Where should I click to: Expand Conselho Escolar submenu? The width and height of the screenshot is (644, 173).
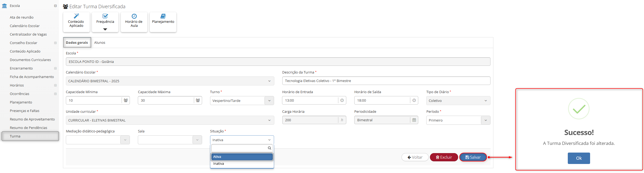(55, 43)
